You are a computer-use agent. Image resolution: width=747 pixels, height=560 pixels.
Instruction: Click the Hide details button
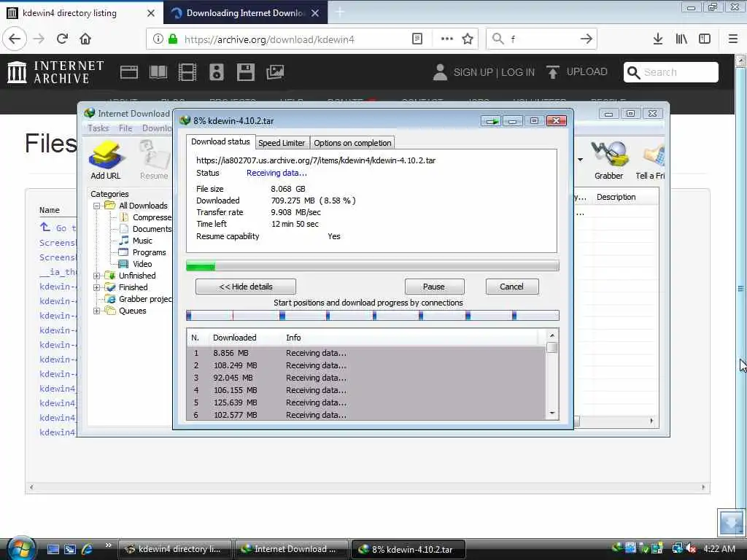246,287
